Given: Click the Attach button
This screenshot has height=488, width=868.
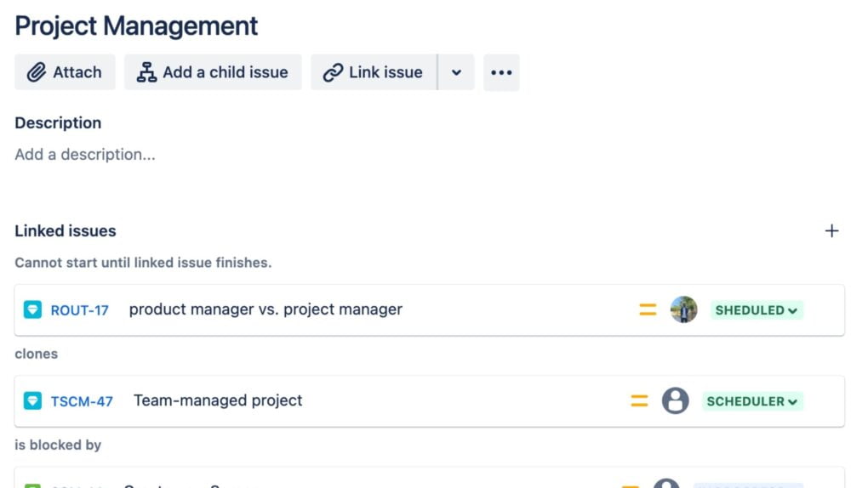Looking at the screenshot, I should [x=65, y=72].
